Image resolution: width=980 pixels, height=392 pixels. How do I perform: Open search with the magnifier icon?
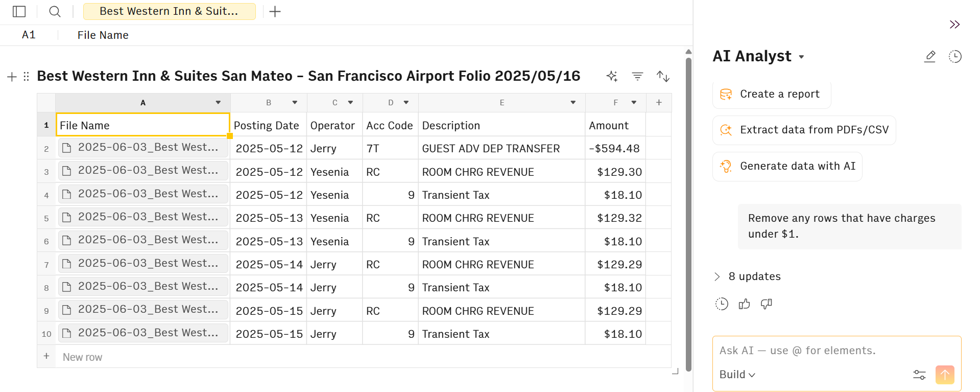[55, 11]
